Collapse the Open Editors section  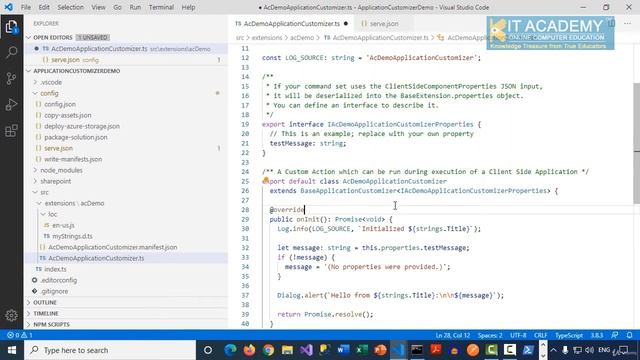pyautogui.click(x=29, y=37)
